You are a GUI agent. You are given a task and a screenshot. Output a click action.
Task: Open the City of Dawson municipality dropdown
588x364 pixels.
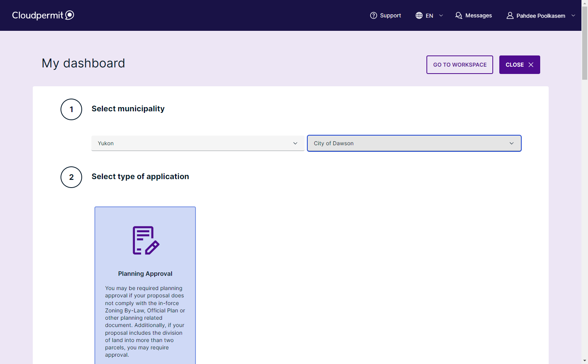(x=414, y=143)
